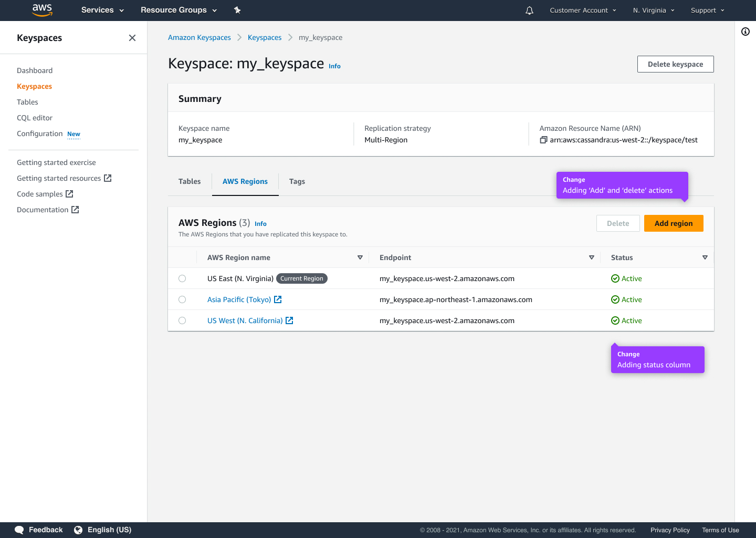The width and height of the screenshot is (756, 538).
Task: Click the Add region button
Action: pos(674,223)
